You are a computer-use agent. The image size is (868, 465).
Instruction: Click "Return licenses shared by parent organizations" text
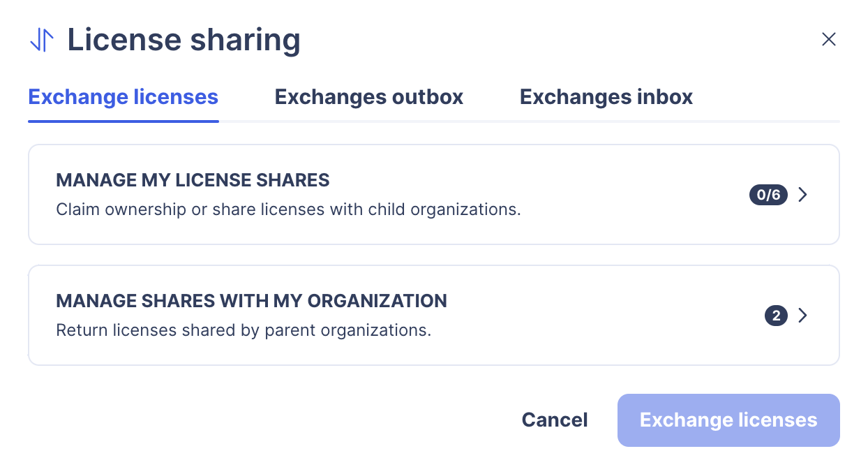coord(244,330)
